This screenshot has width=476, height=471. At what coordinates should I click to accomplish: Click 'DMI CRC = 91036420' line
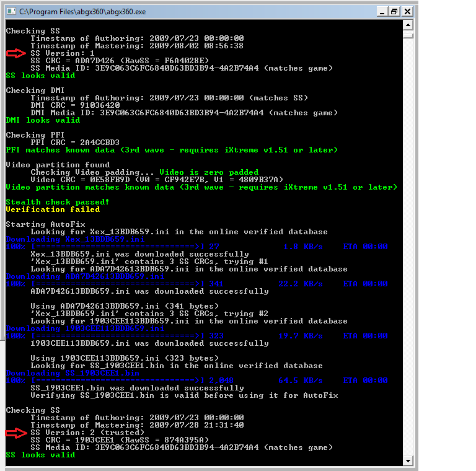[x=75, y=105]
